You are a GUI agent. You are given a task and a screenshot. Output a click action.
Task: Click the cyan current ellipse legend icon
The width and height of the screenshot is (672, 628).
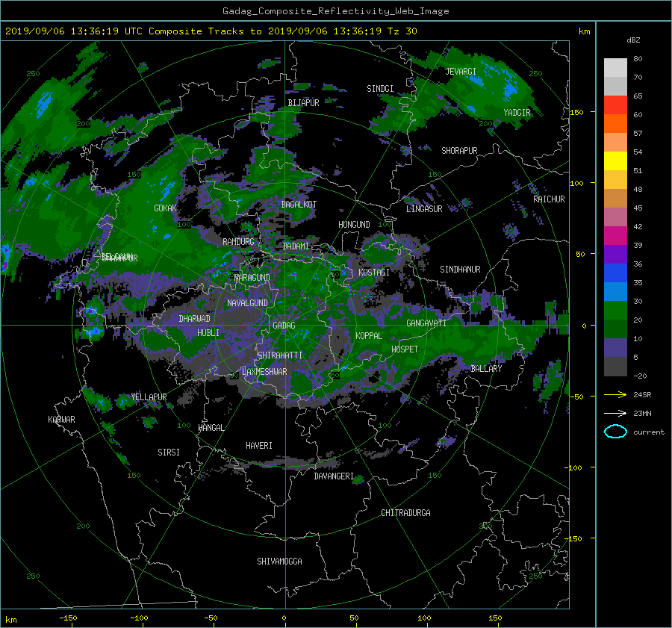[x=615, y=432]
